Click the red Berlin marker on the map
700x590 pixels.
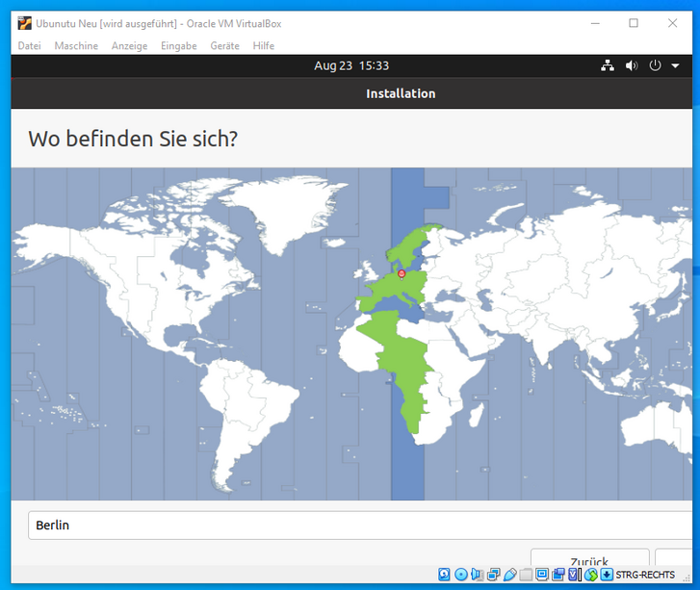coord(402,274)
